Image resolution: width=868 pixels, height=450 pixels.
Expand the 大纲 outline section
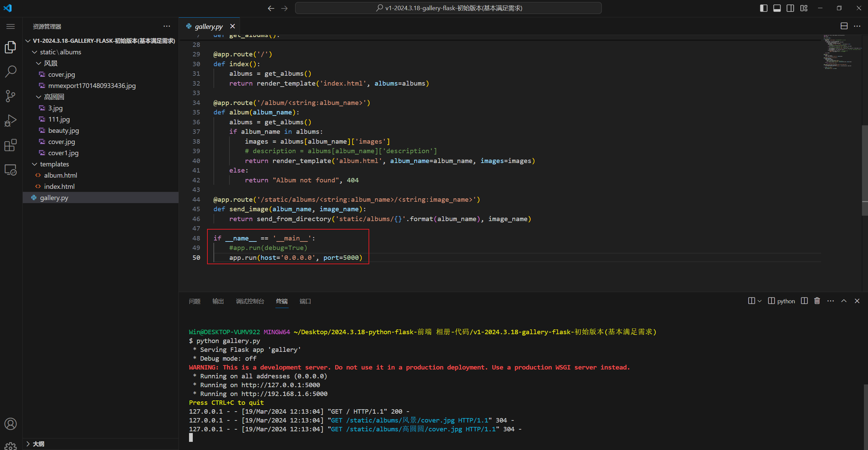click(101, 444)
